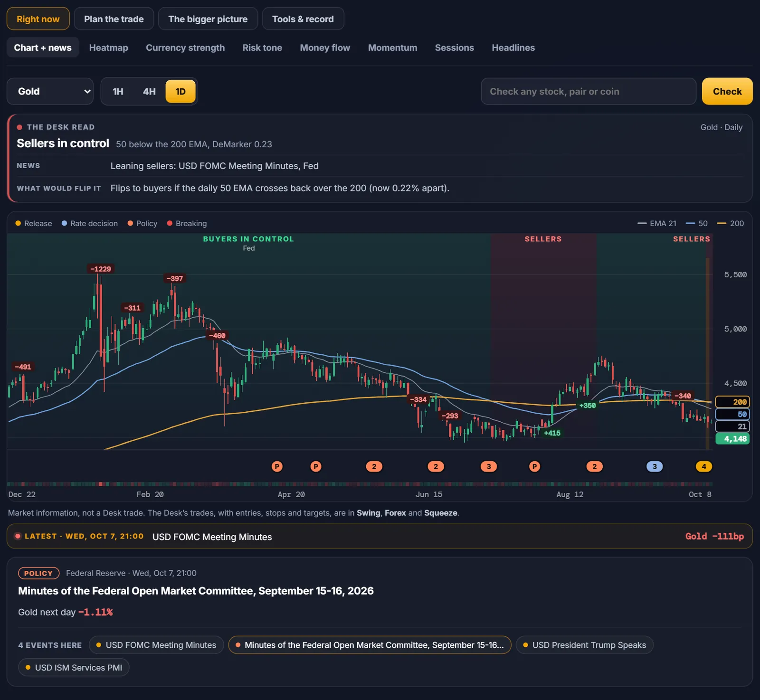Focus the Check any stock search field

589,91
